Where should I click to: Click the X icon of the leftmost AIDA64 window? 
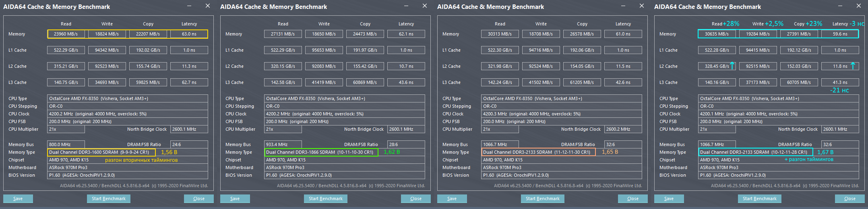pyautogui.click(x=208, y=6)
